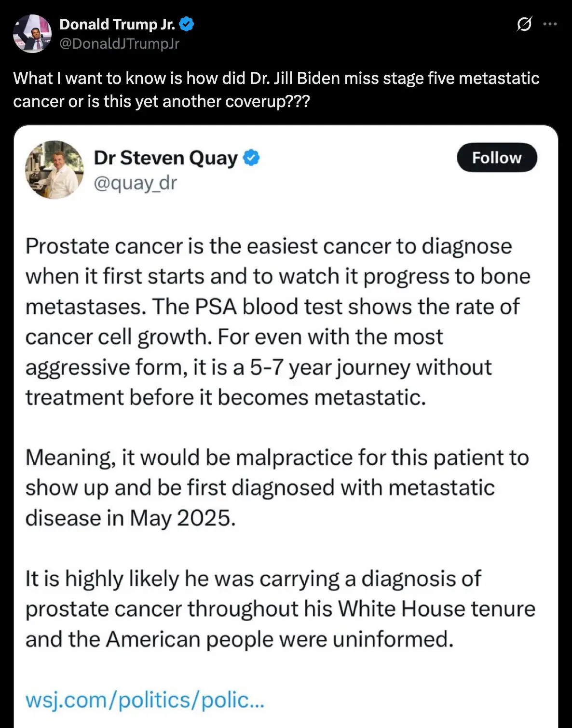This screenshot has width=572, height=728.
Task: Open Donald Trump Jr.'s profile avatar
Action: (x=32, y=33)
